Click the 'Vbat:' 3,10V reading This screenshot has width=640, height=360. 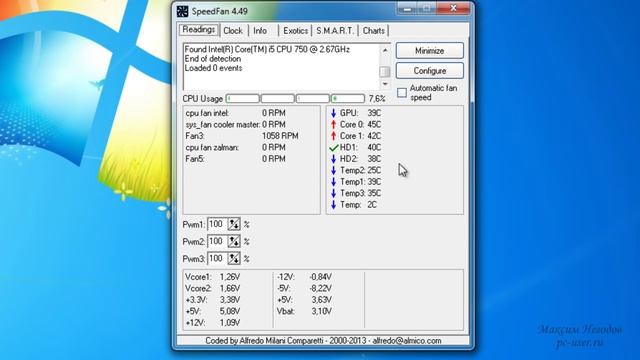tap(304, 311)
